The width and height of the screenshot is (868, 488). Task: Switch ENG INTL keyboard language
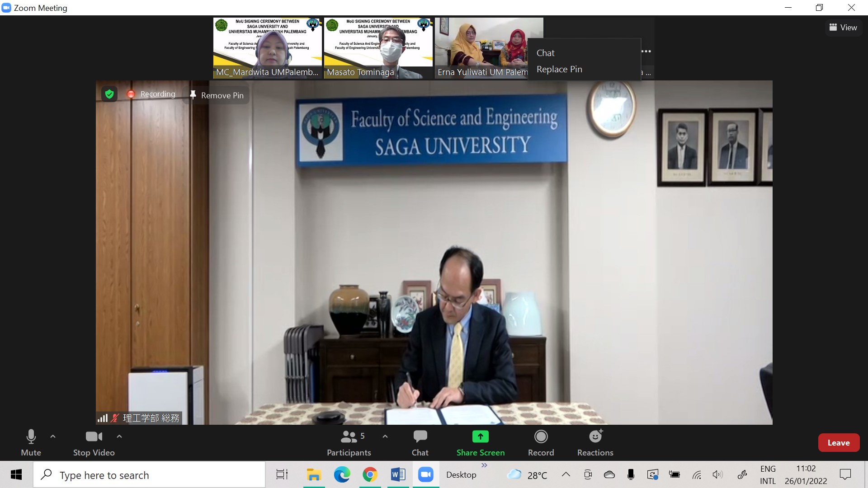(768, 475)
